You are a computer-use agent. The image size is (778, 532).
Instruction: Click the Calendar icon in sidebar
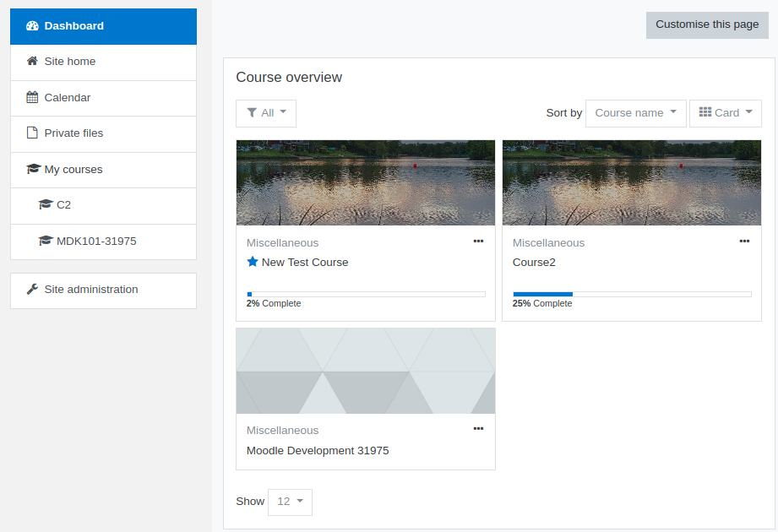(x=32, y=97)
